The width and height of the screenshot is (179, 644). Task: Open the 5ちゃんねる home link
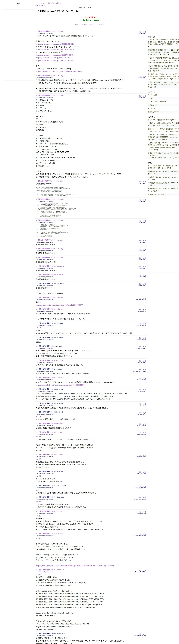tap(39, 3)
